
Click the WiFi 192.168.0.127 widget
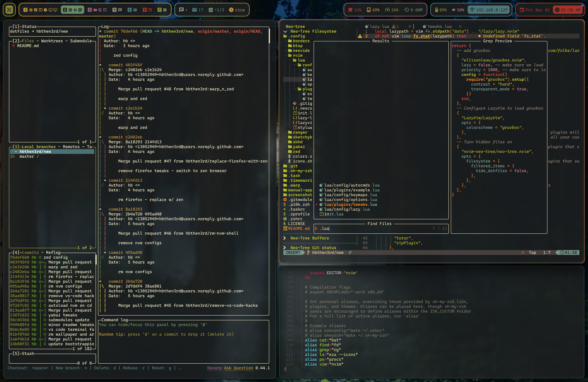tap(489, 10)
